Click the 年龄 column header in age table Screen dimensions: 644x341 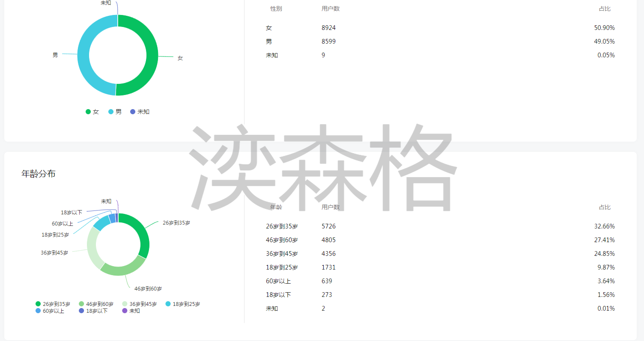pos(276,207)
